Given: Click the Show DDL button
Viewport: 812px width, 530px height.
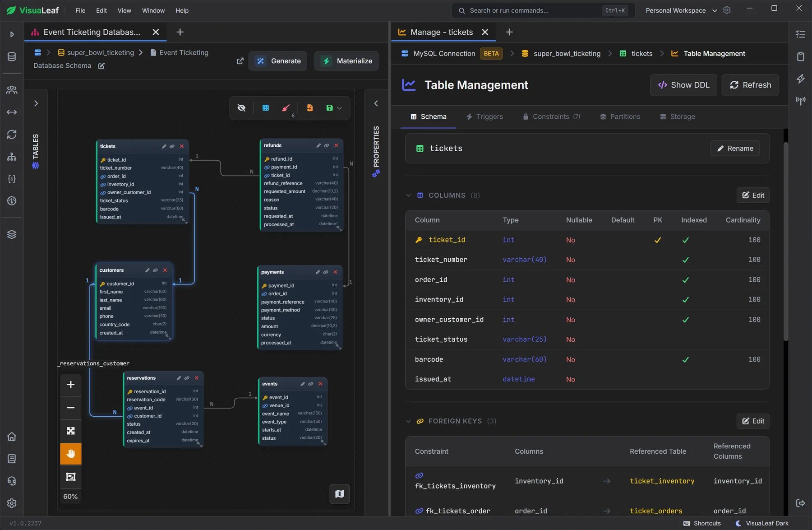Looking at the screenshot, I should point(683,85).
